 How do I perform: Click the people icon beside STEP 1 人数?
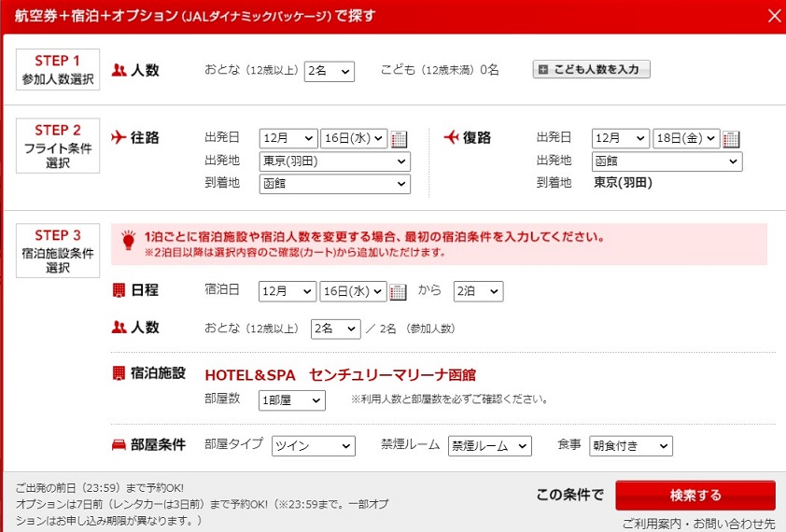pos(119,70)
